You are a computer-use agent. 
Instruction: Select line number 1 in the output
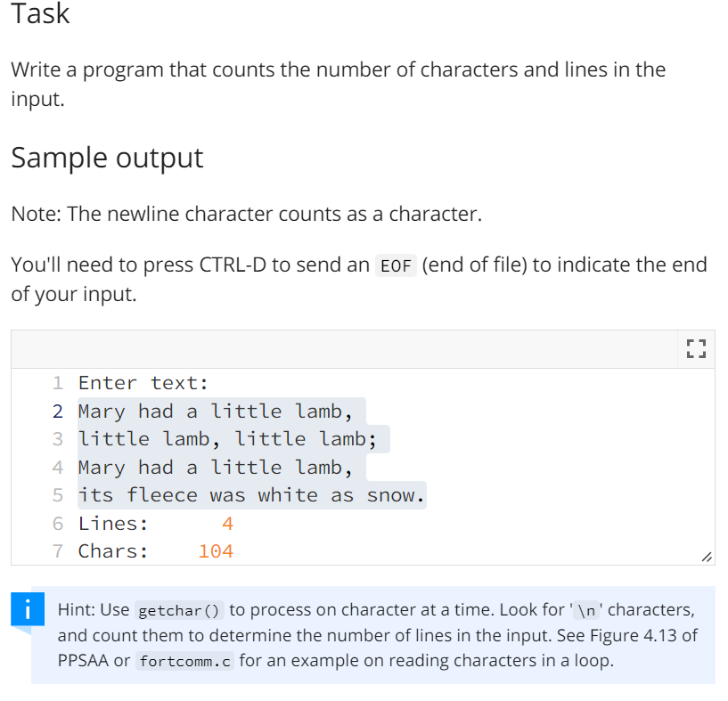click(x=57, y=382)
